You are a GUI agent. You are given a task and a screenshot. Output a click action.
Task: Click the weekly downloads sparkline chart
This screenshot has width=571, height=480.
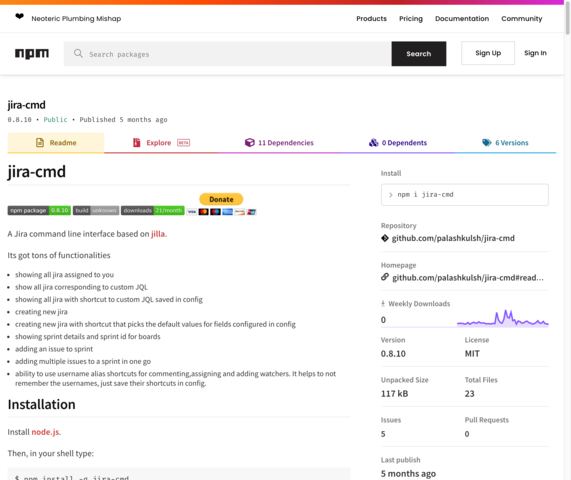click(x=503, y=318)
